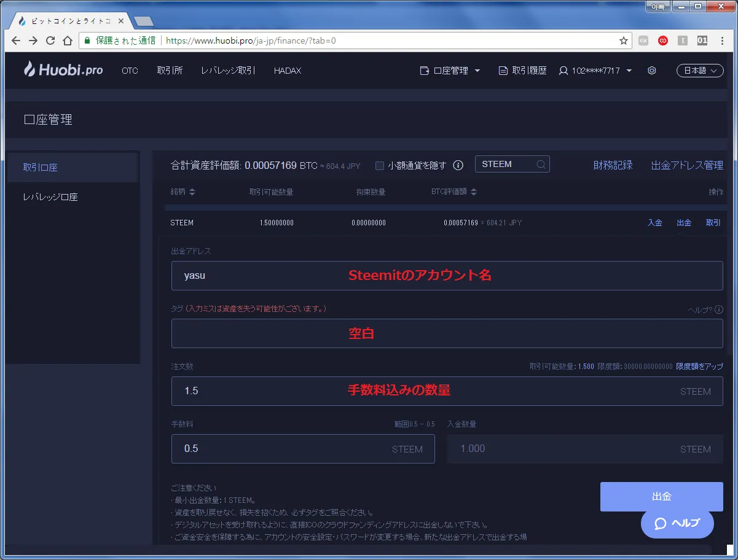Open the ヘルプ chat button
Screen dimensions: 738x560
tap(677, 524)
